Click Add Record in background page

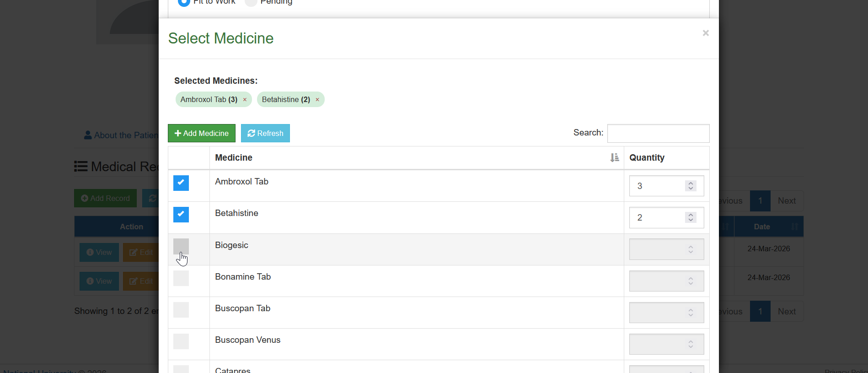point(105,198)
